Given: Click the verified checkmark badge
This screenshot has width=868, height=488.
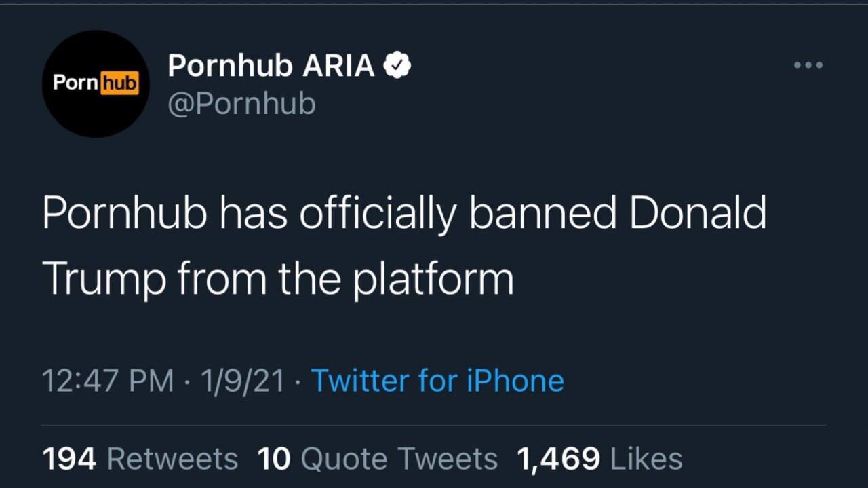Looking at the screenshot, I should pyautogui.click(x=397, y=65).
